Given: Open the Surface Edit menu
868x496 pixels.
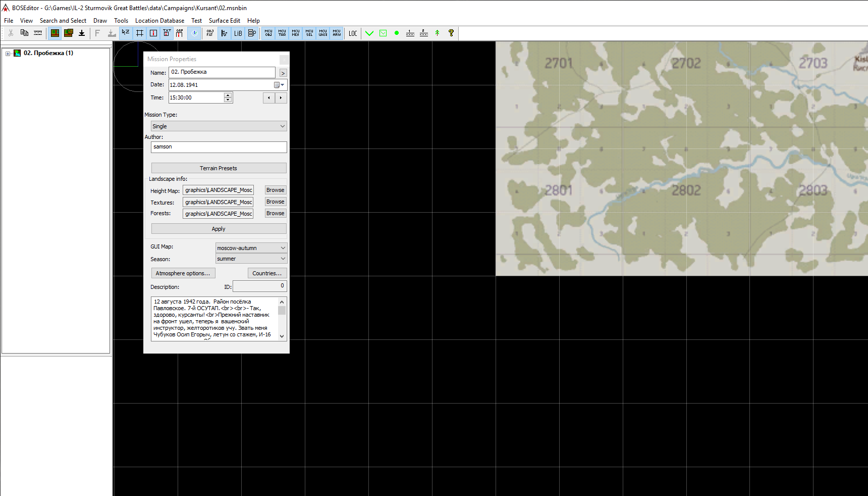Looking at the screenshot, I should pyautogui.click(x=224, y=21).
